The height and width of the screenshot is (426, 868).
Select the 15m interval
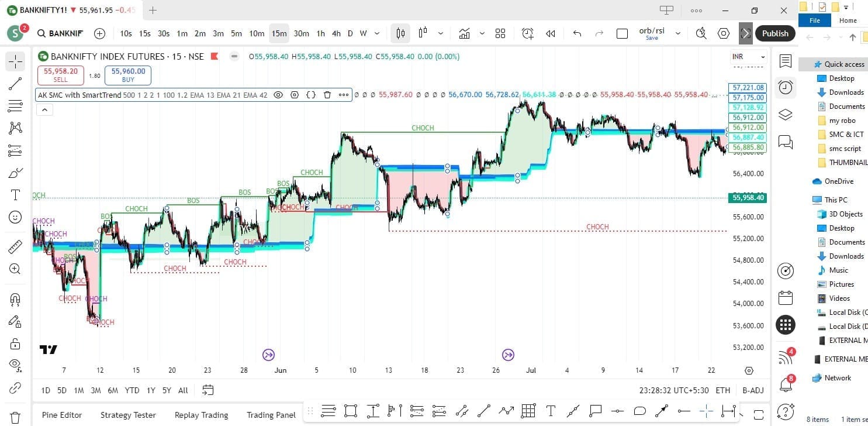[279, 33]
